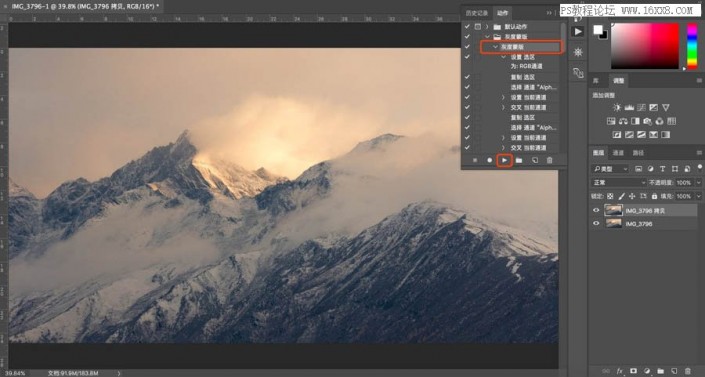Screen dimensions: 705x377
Task: Add a Brightness/Contrast adjustment
Action: (x=617, y=108)
